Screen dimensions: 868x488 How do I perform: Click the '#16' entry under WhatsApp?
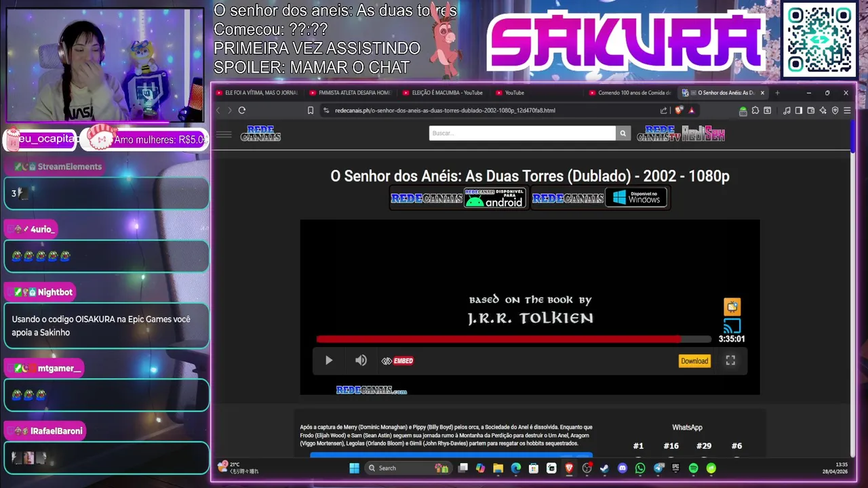[x=671, y=446]
